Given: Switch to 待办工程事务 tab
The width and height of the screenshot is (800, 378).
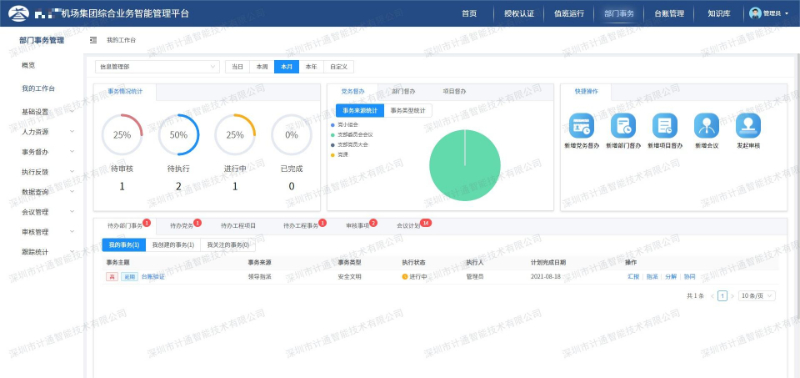Looking at the screenshot, I should (x=301, y=225).
